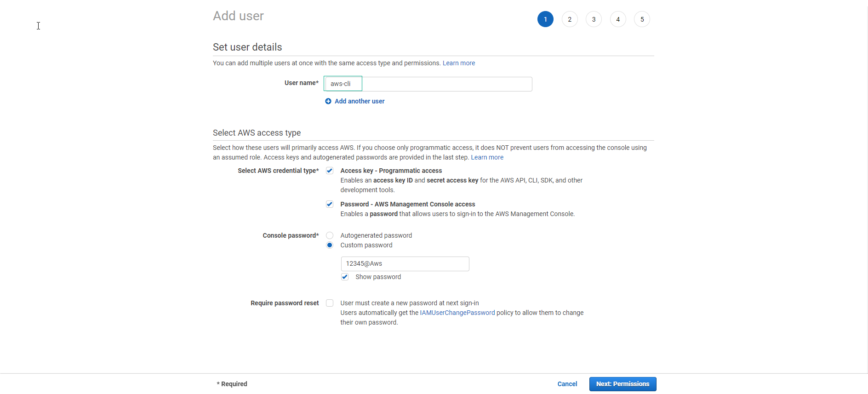The height and width of the screenshot is (394, 868).
Task: Go to step 2 circle
Action: (570, 19)
